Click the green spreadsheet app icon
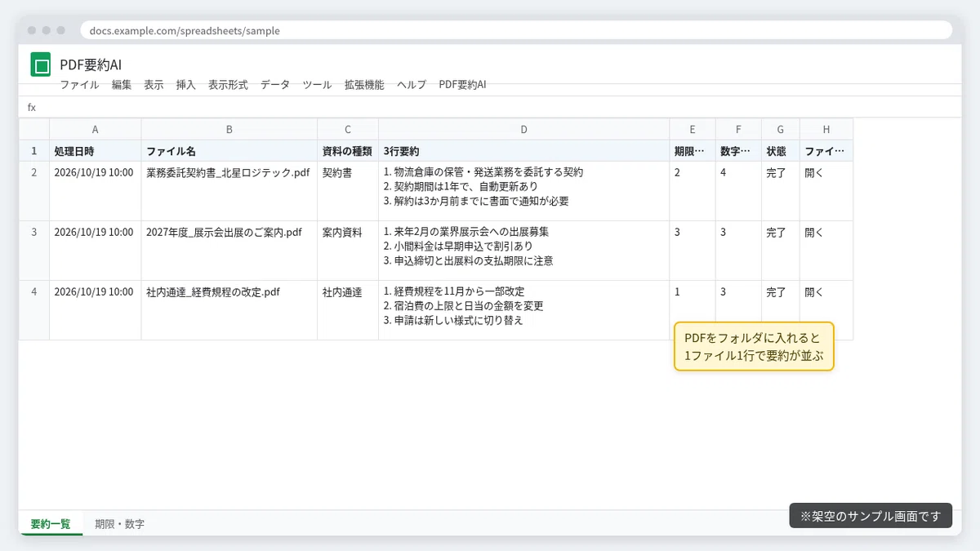Screen dimensions: 980x551 click(41, 64)
